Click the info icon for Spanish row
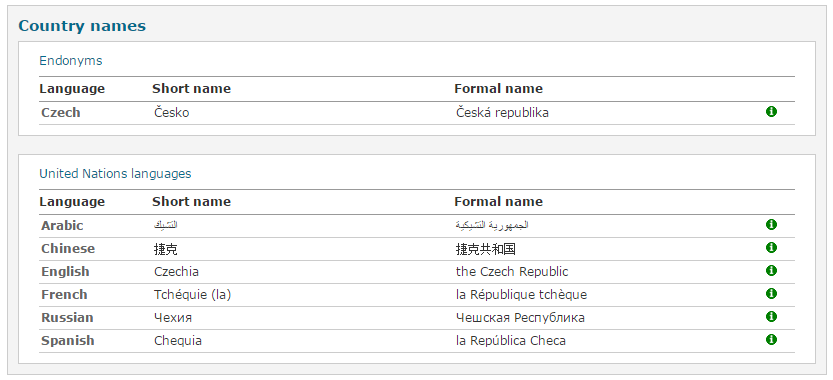833x380 pixels. pyautogui.click(x=771, y=340)
